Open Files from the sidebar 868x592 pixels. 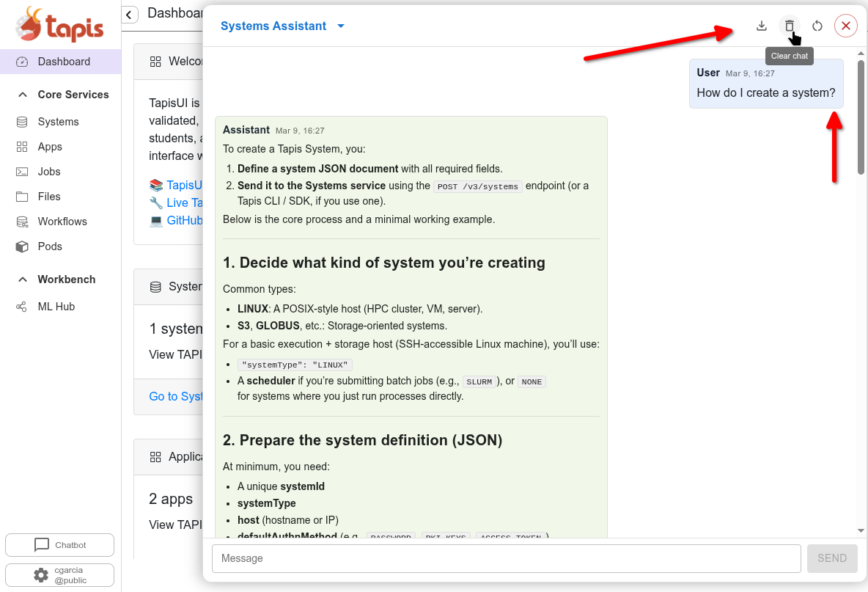[x=49, y=197]
